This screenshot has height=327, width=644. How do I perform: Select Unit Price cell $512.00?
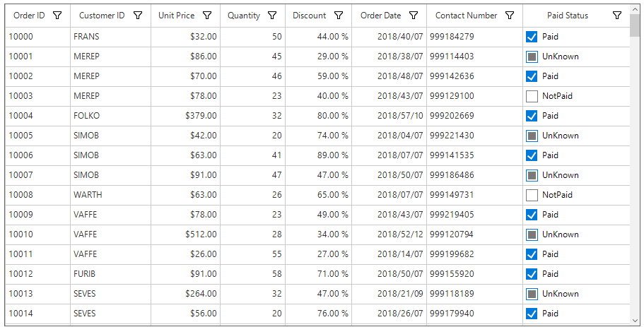click(x=186, y=234)
